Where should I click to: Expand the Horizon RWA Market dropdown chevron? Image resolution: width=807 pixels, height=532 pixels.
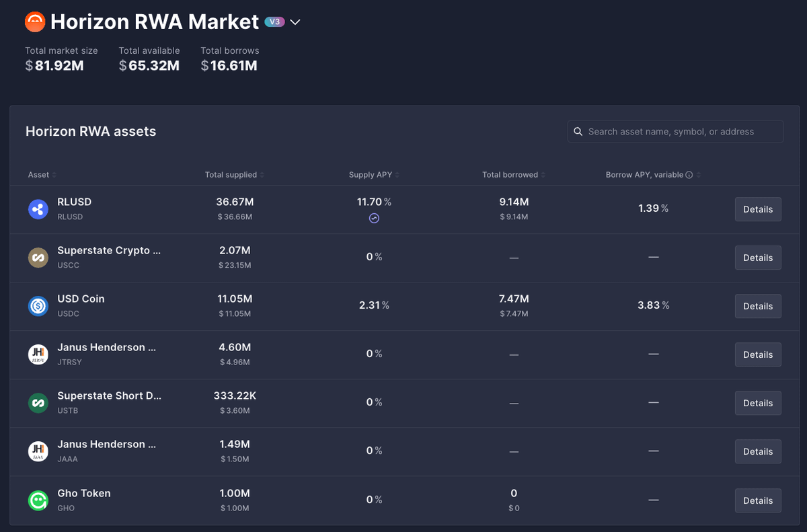(295, 22)
